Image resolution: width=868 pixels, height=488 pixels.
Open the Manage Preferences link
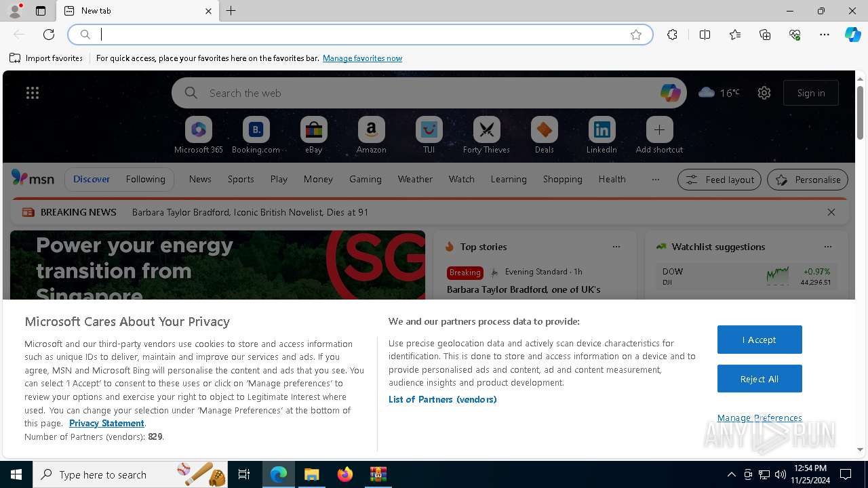click(x=759, y=418)
